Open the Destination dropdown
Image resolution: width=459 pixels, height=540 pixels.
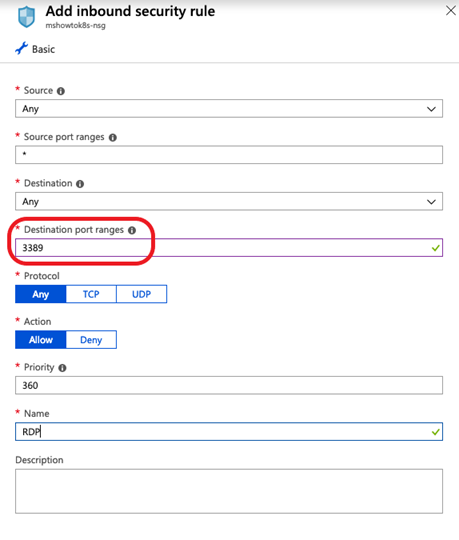pos(229,201)
